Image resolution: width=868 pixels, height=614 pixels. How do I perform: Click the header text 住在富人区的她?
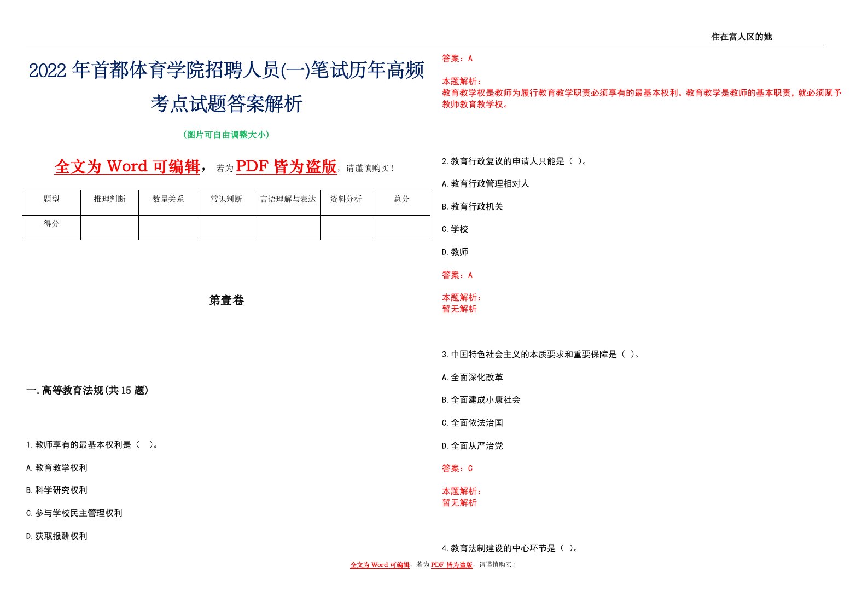pyautogui.click(x=741, y=37)
